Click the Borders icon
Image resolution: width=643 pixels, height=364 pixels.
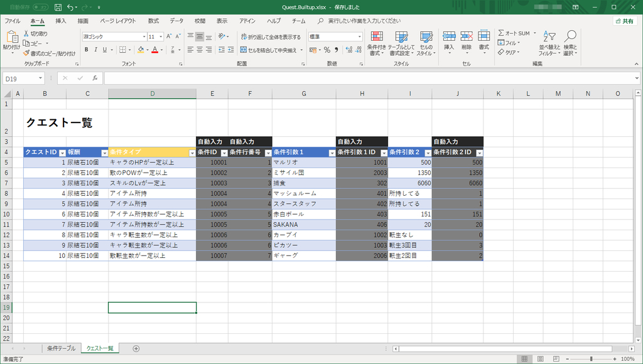[x=122, y=50]
